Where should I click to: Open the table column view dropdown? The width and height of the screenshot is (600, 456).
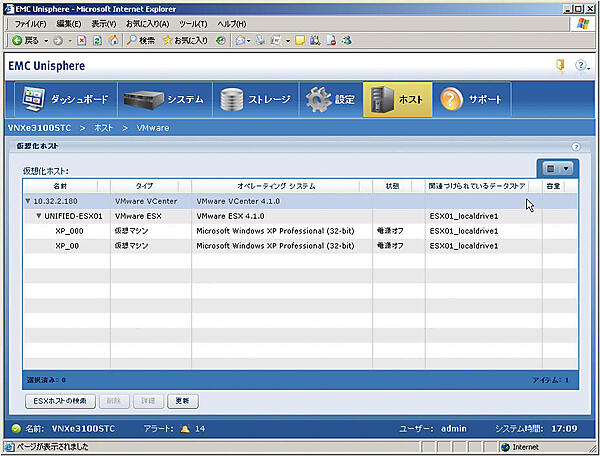point(557,168)
